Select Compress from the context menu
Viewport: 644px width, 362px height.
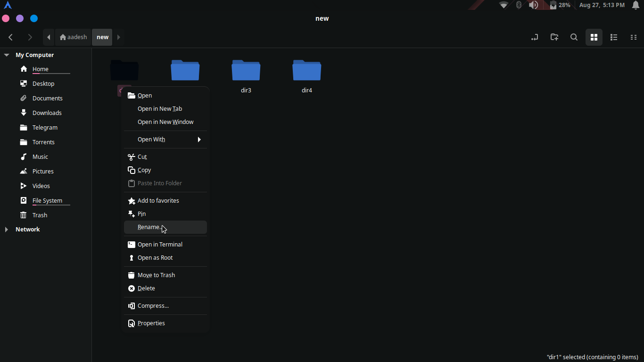click(153, 306)
